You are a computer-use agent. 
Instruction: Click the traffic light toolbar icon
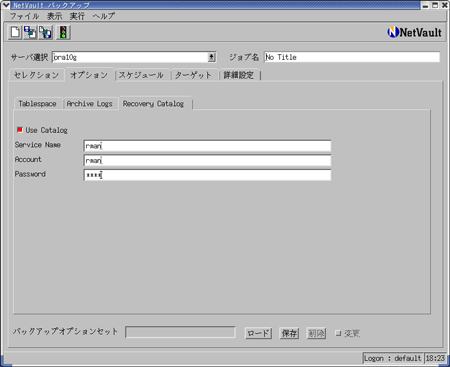(x=63, y=32)
